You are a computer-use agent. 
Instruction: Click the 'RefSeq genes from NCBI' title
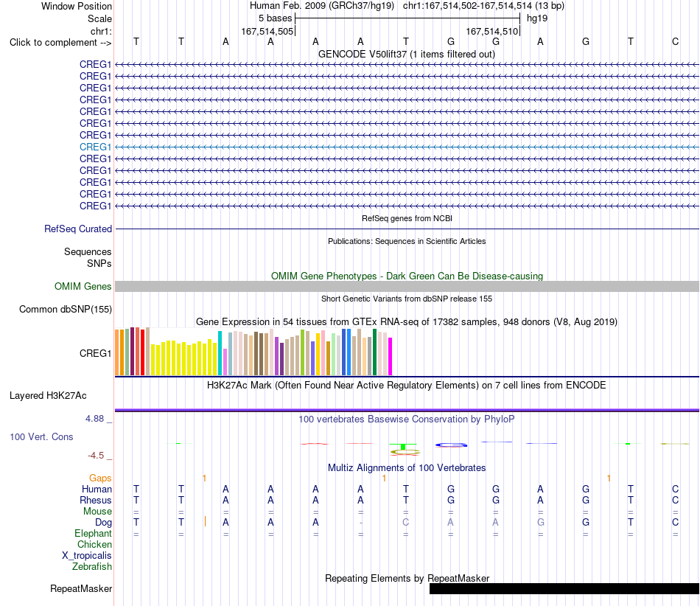pos(407,218)
